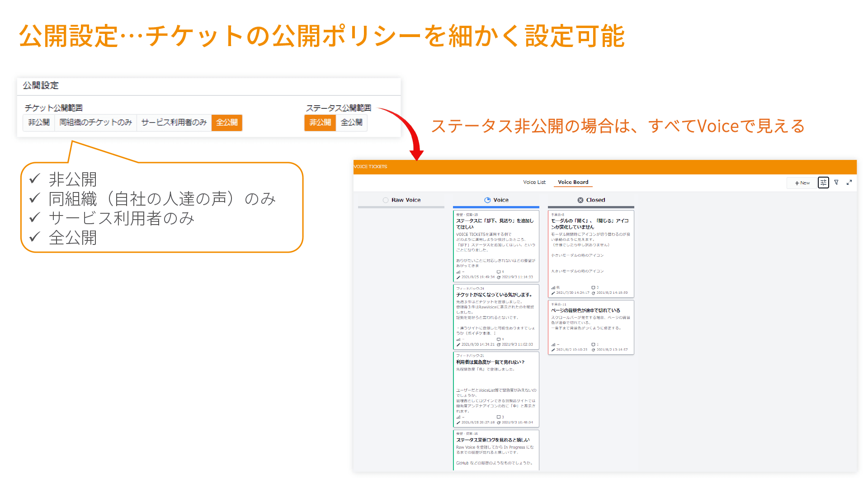This screenshot has height=488, width=868.
Task: Click the Closed column X icon
Action: 580,200
